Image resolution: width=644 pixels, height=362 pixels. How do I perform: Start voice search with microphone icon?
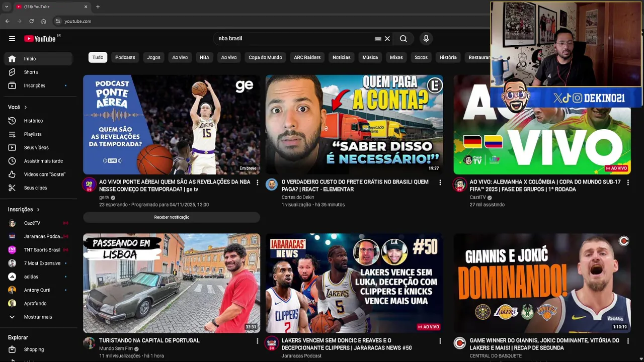tap(426, 39)
